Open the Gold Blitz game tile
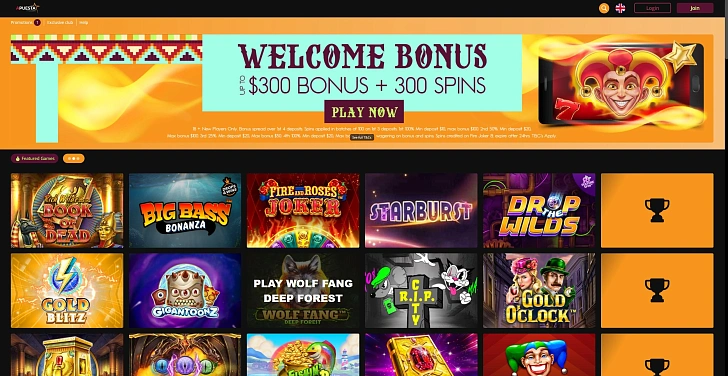728x376 pixels. tap(67, 291)
